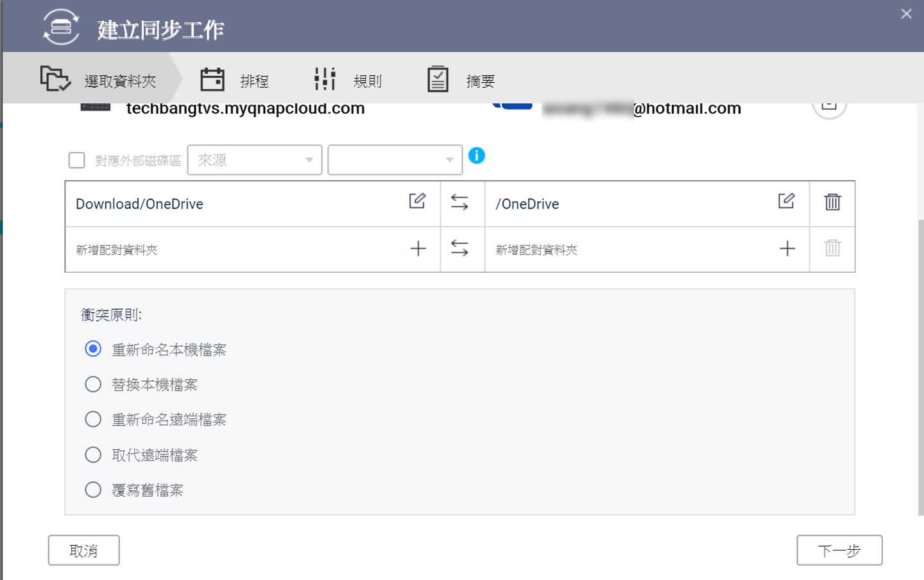Edit the /OneDrive remote folder path
924x580 pixels.
click(x=786, y=201)
